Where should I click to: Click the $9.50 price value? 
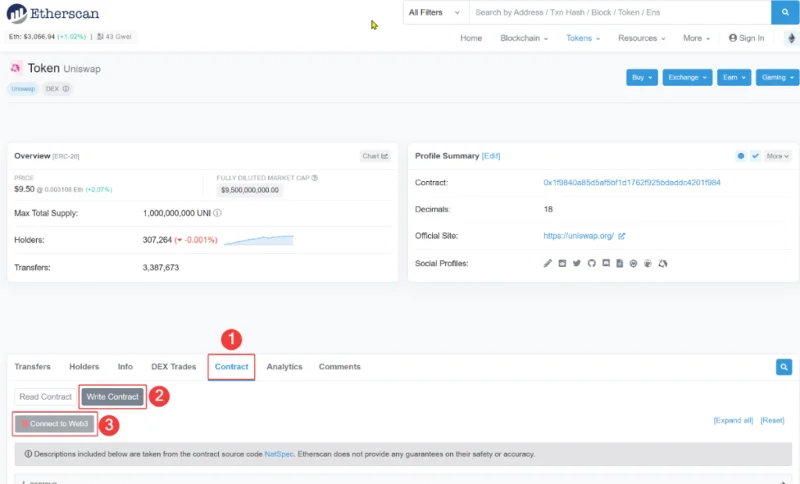tap(24, 189)
